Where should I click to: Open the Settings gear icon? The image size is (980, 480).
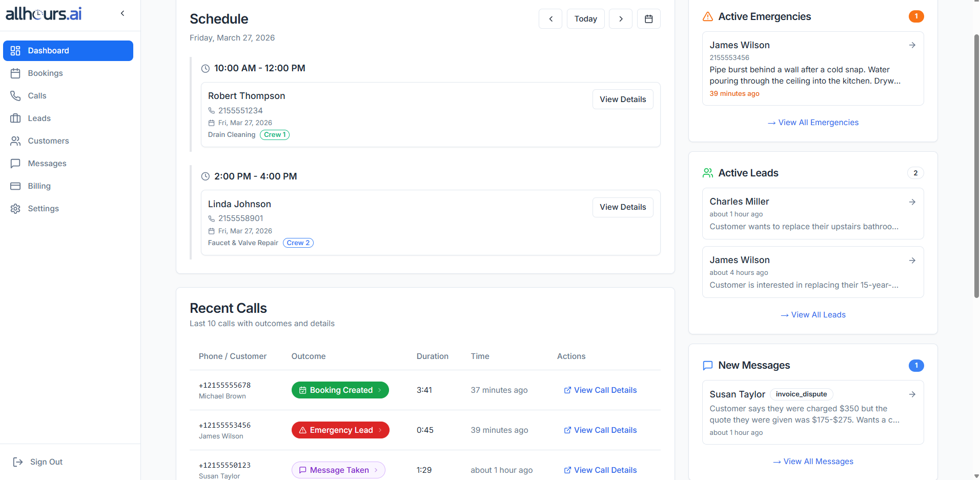point(16,208)
